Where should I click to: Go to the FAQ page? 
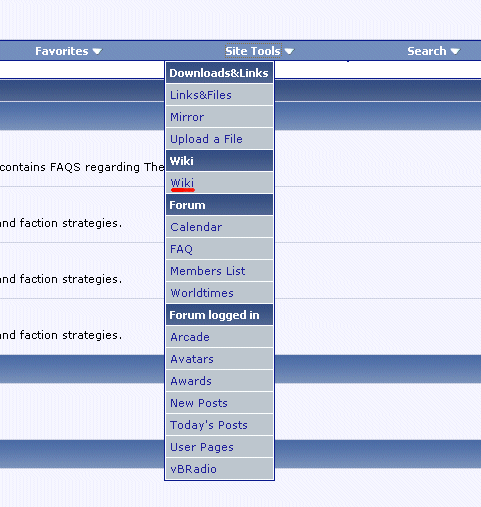pos(219,249)
